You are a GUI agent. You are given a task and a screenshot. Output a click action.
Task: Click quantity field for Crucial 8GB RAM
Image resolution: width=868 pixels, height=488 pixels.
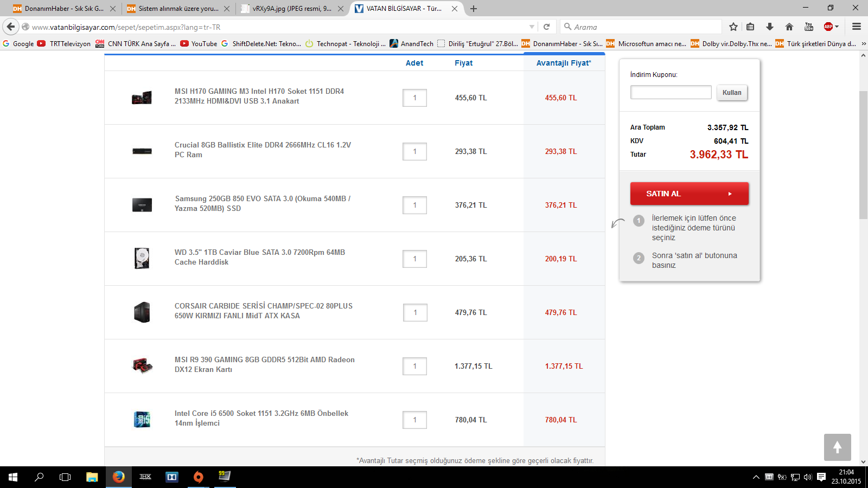point(414,151)
